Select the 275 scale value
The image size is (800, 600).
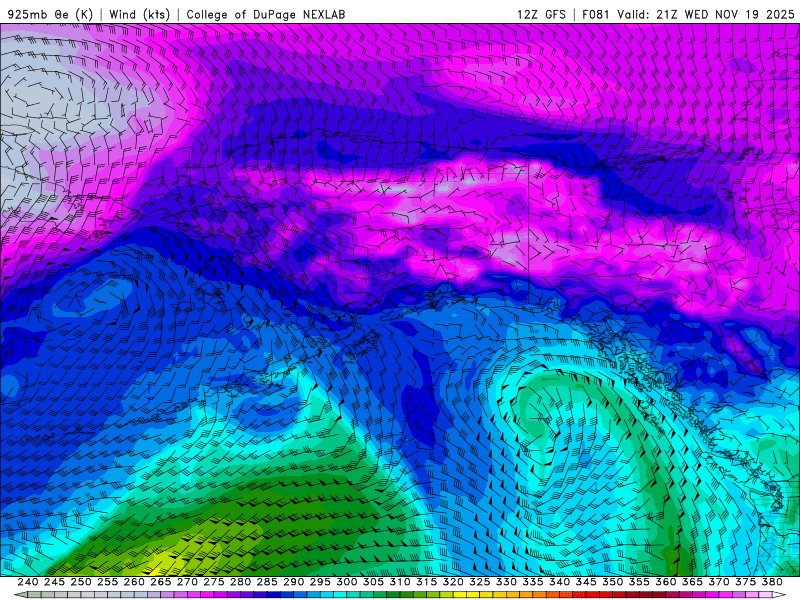[x=214, y=582]
